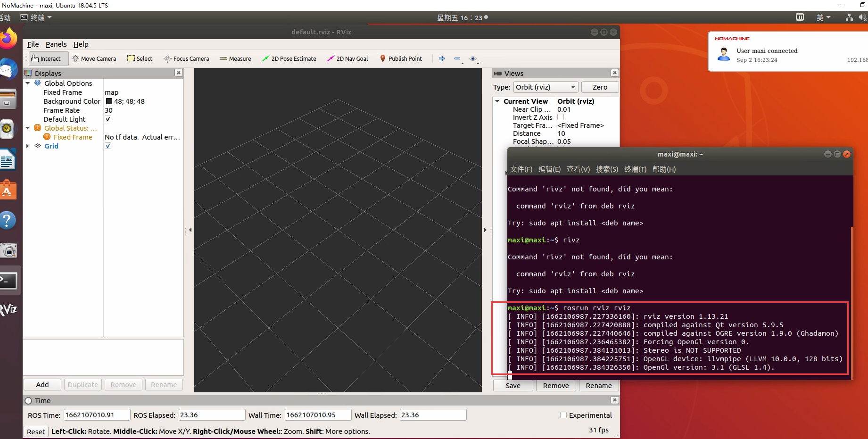Select the Publish Point tool
Viewport: 868px width, 439px height.
click(401, 58)
